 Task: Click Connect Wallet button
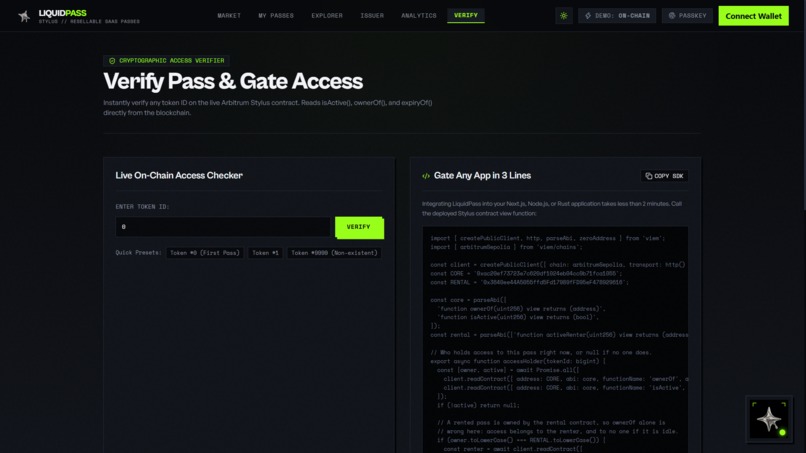[x=753, y=16]
